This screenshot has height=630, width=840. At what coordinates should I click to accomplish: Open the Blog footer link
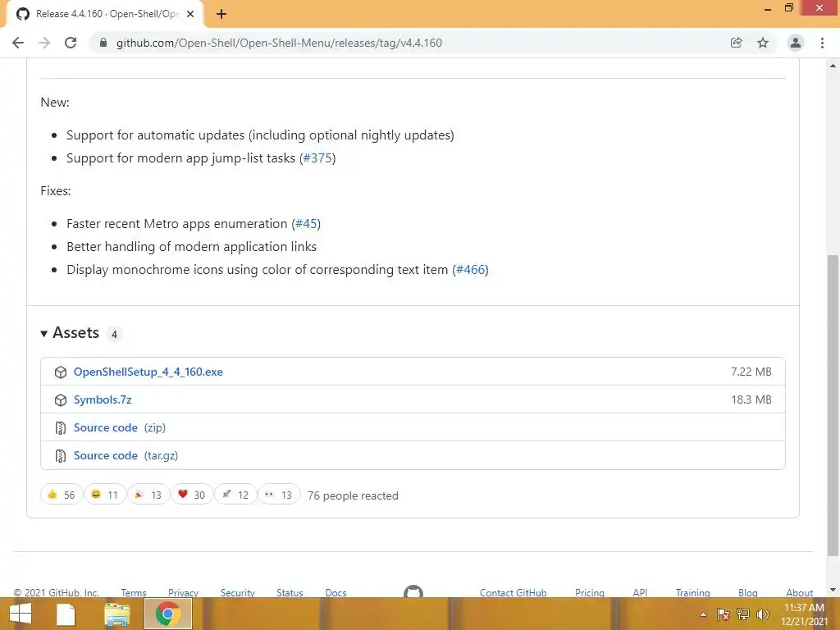(748, 592)
